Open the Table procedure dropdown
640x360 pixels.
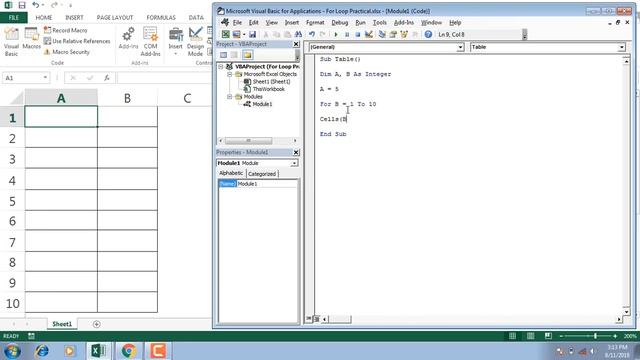pos(621,47)
